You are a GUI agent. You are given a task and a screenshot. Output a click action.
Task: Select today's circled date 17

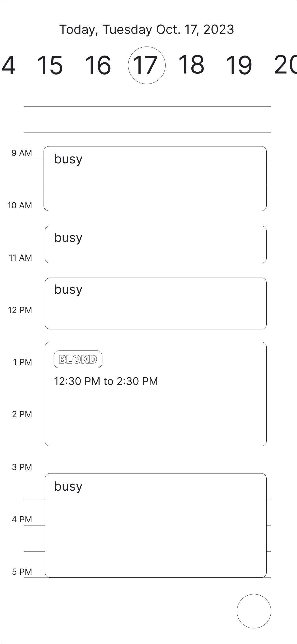pos(147,66)
